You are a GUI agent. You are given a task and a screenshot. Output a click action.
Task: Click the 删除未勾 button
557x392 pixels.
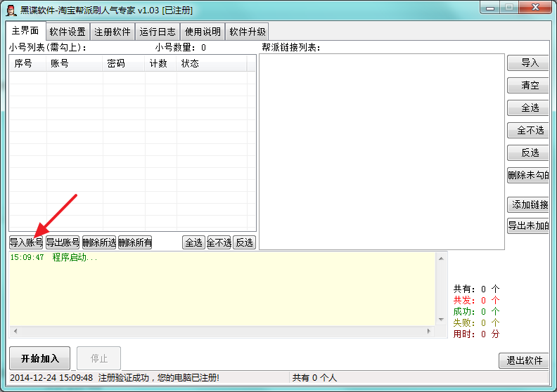pos(528,175)
